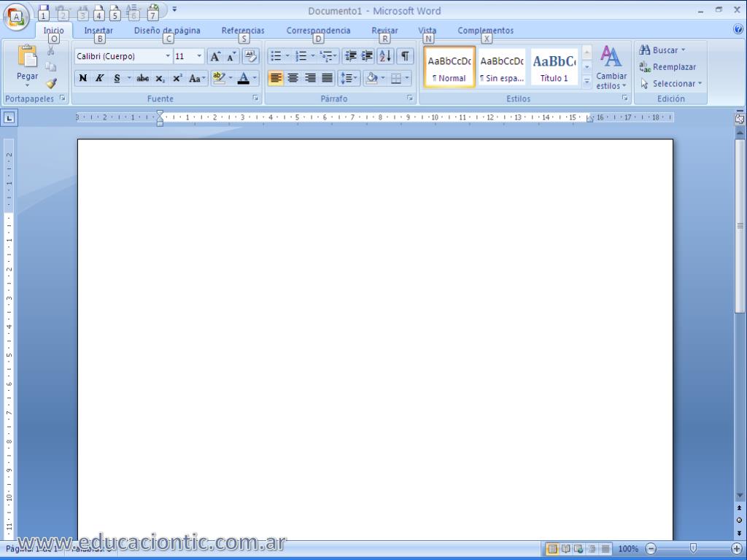Click the Office button
This screenshot has width=747, height=560.
[16, 17]
